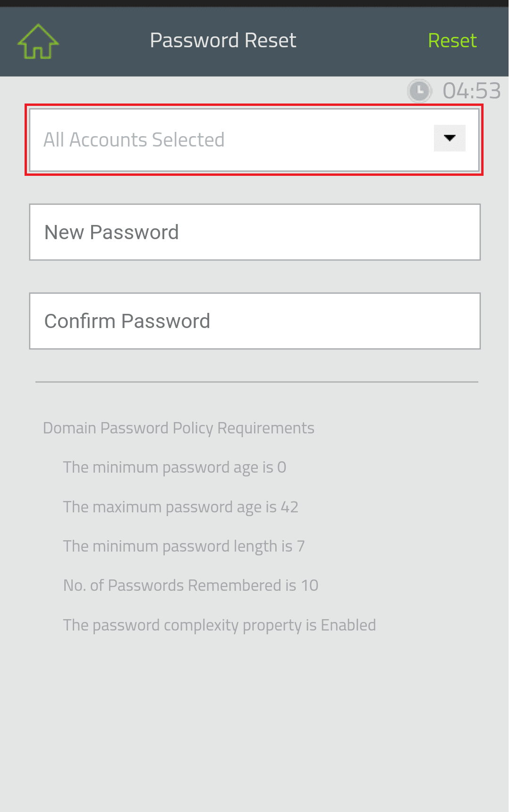The height and width of the screenshot is (812, 510).
Task: Focus the Confirm Password field
Action: 255,321
